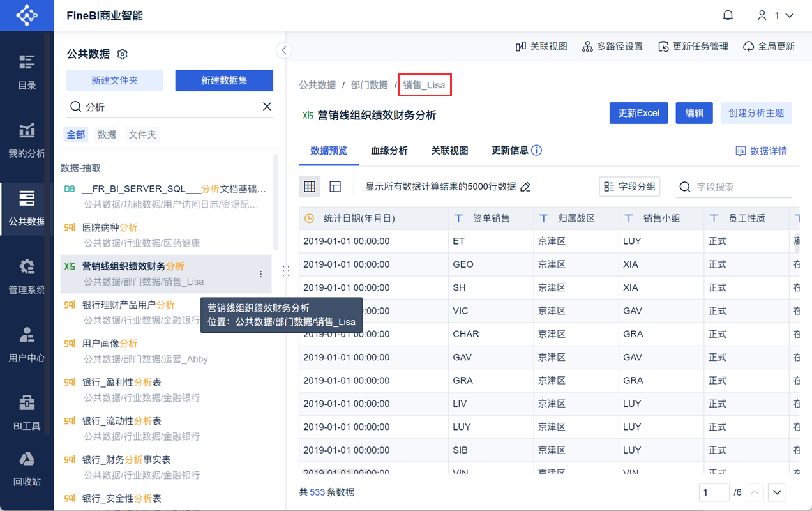Click info icon beside 更新信息

click(537, 151)
